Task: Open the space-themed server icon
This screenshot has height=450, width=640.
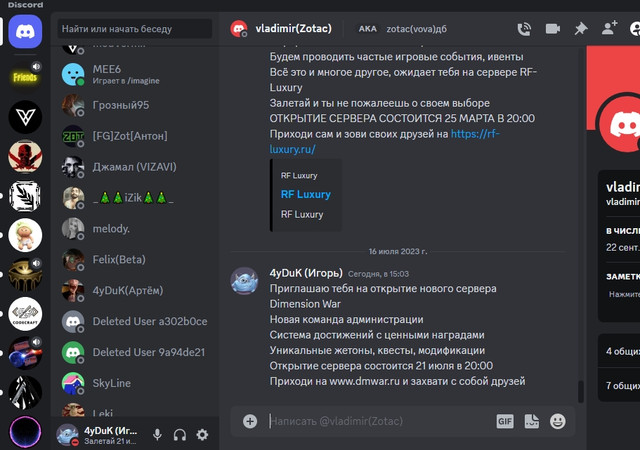Action: [x=25, y=353]
